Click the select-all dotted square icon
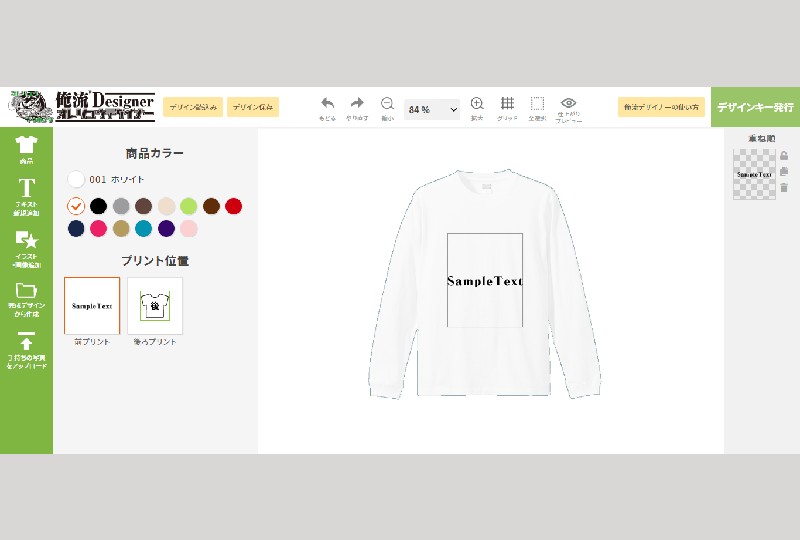 (537, 103)
